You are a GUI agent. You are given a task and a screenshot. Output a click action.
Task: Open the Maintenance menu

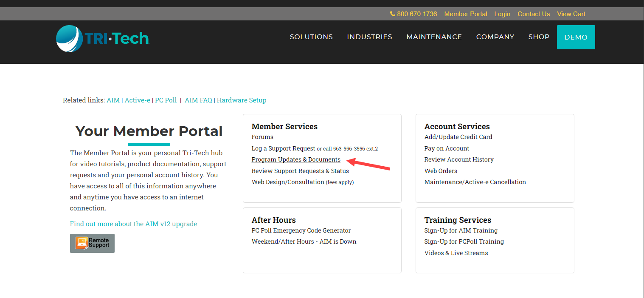(x=434, y=37)
